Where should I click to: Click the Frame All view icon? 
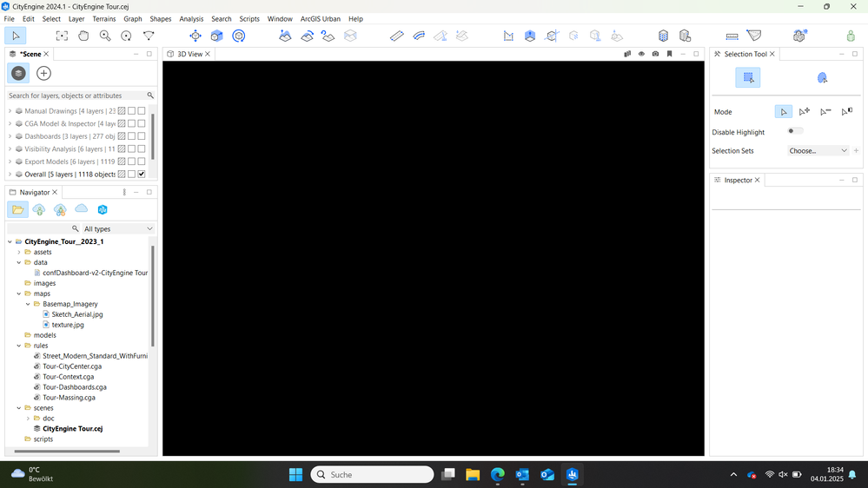(62, 36)
